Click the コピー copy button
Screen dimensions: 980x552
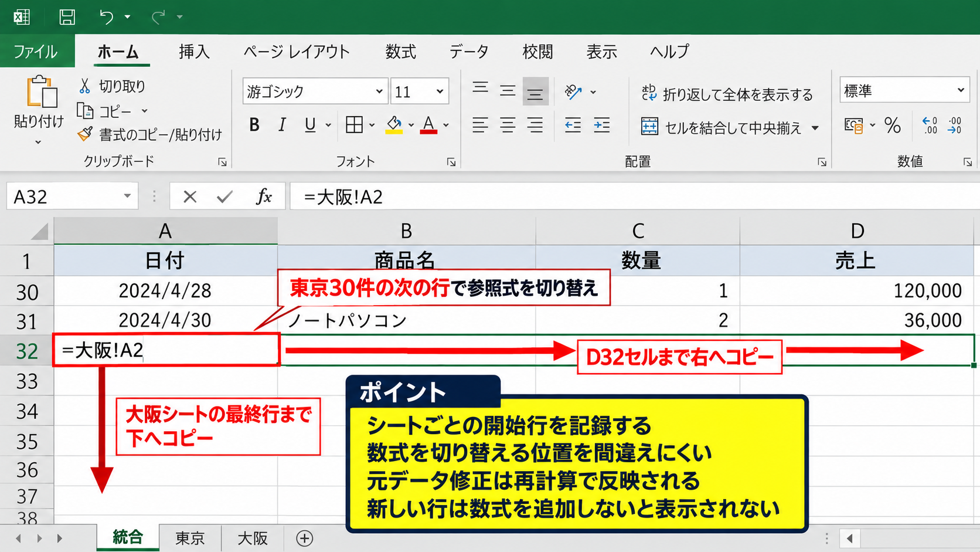coord(106,111)
